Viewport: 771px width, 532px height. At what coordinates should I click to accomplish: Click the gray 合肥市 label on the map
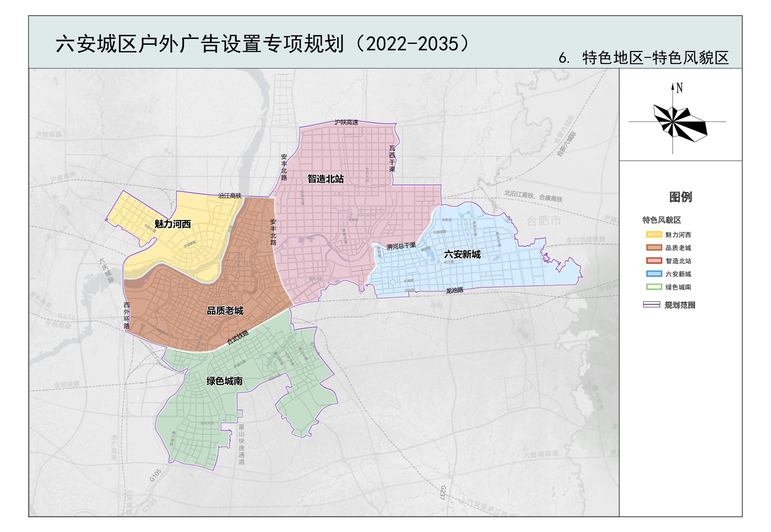point(544,221)
